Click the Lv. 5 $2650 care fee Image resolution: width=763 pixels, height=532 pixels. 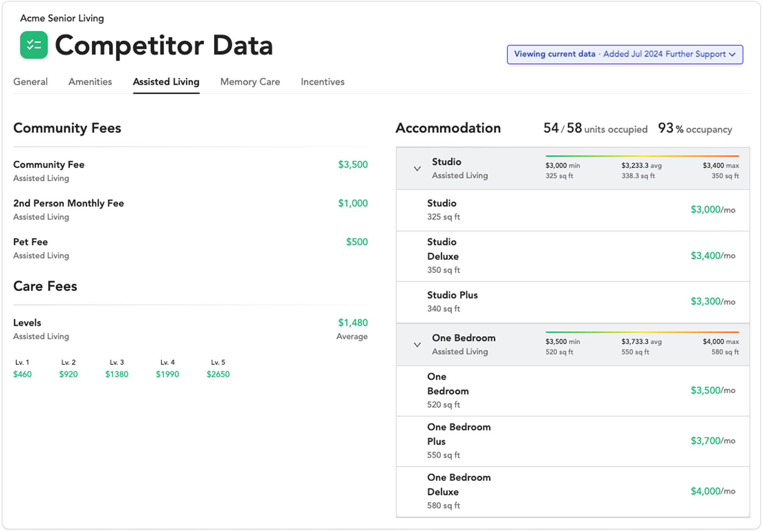click(x=218, y=374)
